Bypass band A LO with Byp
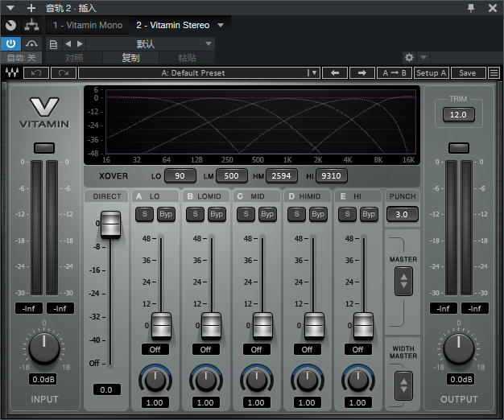 [166, 214]
